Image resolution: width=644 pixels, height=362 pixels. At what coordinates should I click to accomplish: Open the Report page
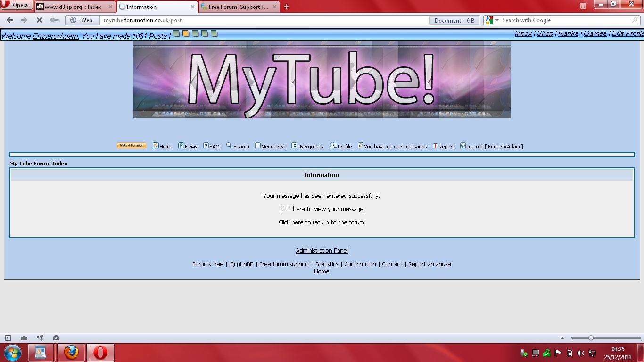click(x=446, y=147)
